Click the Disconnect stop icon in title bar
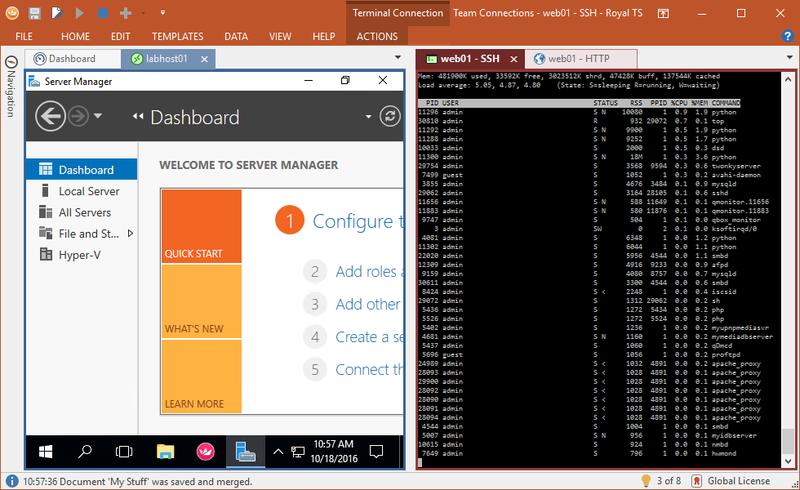The image size is (800, 490). [x=101, y=13]
